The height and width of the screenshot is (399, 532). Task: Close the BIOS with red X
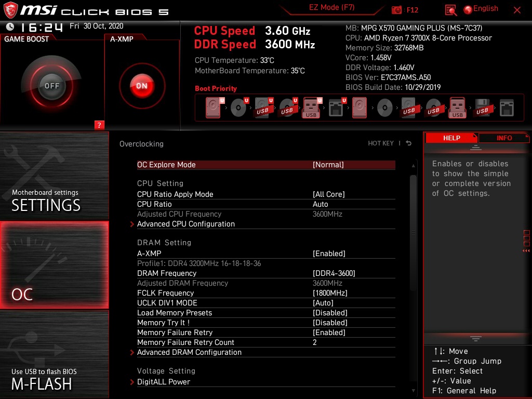pos(517,10)
